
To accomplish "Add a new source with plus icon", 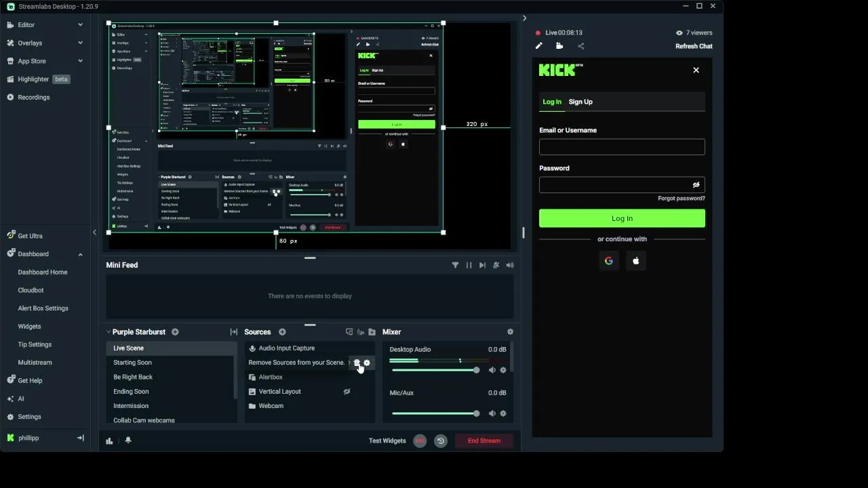I will pyautogui.click(x=282, y=332).
